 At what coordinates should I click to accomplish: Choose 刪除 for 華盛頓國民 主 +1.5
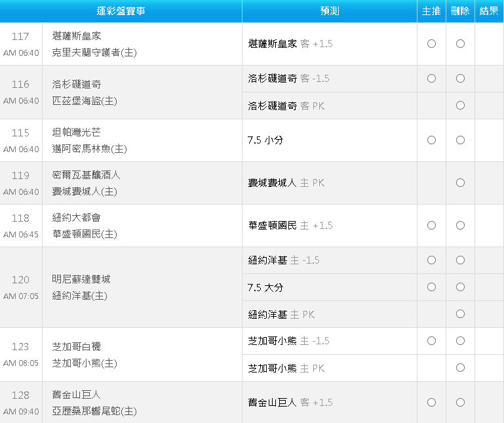click(x=460, y=225)
